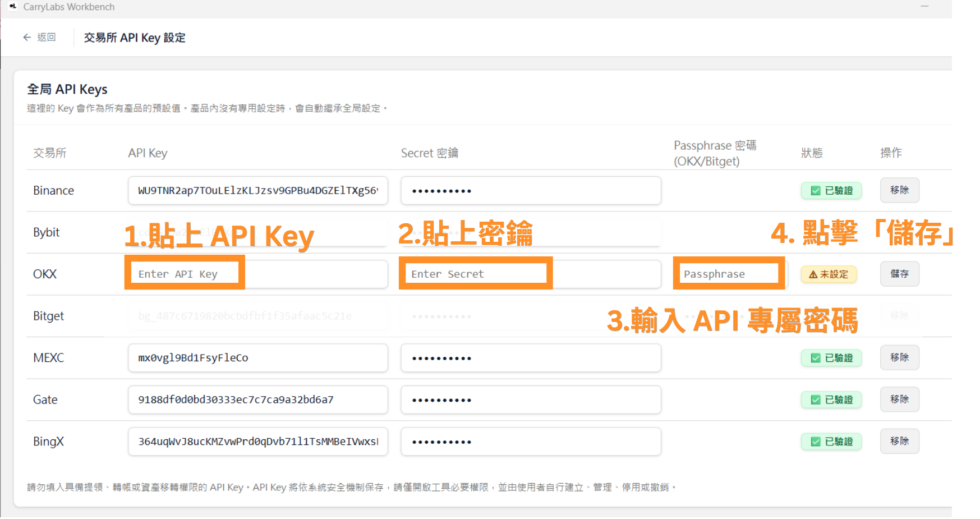Image resolution: width=980 pixels, height=519 pixels.
Task: Save the OKX row with 儲存
Action: [899, 274]
